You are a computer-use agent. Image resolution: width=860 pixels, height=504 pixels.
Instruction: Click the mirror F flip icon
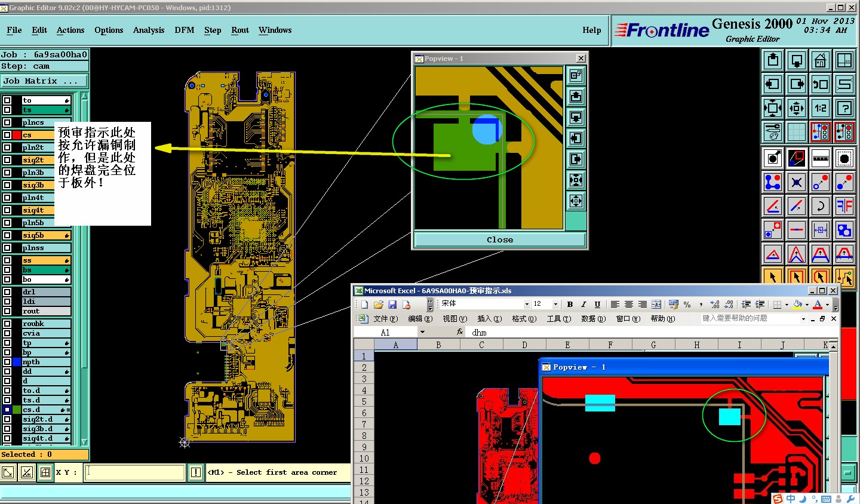click(844, 206)
